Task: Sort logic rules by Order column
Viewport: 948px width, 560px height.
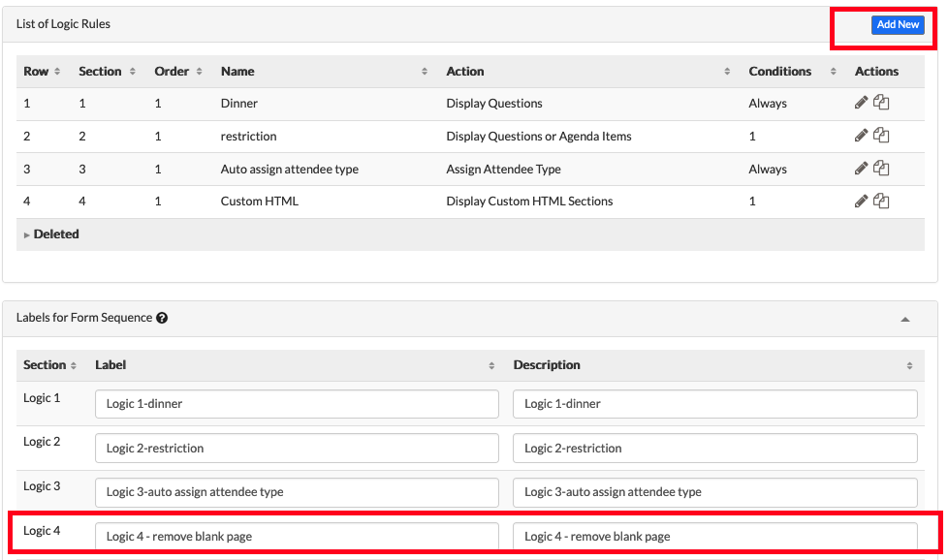Action: point(199,72)
